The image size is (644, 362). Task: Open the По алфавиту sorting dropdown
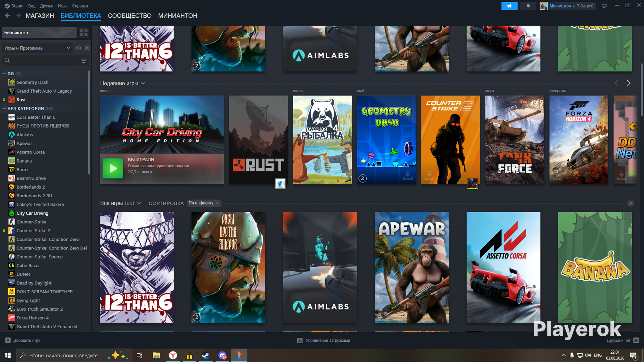[x=204, y=203]
